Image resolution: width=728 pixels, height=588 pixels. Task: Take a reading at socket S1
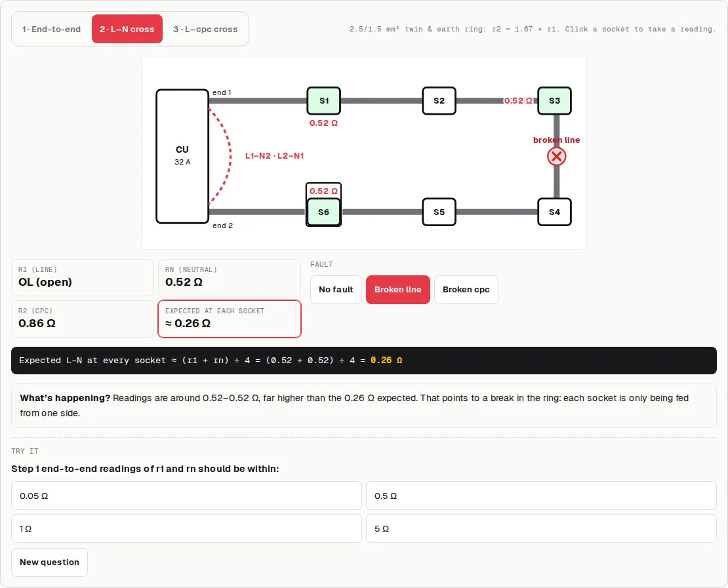coord(323,101)
